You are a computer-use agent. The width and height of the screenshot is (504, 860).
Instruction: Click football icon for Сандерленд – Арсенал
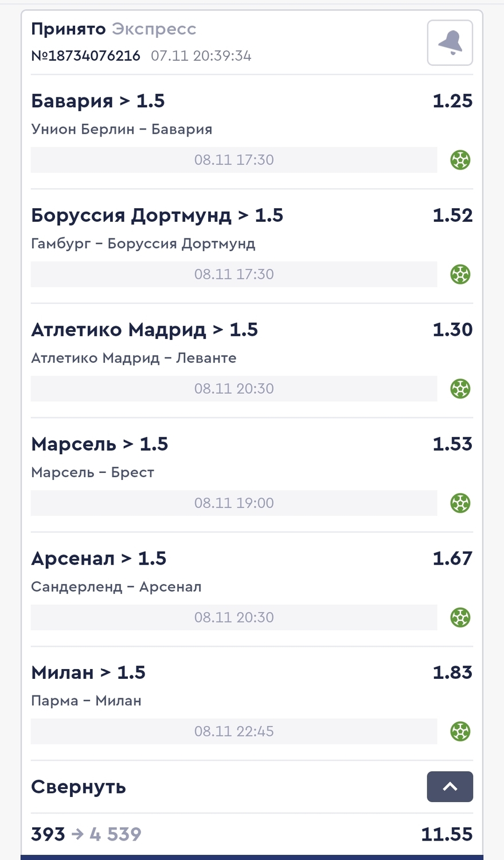460,617
